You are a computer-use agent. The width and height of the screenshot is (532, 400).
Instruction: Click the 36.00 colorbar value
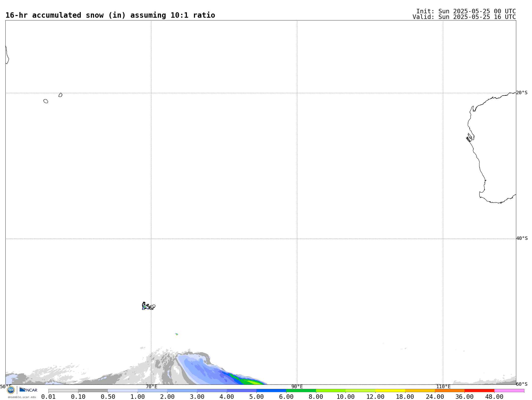tap(465, 397)
